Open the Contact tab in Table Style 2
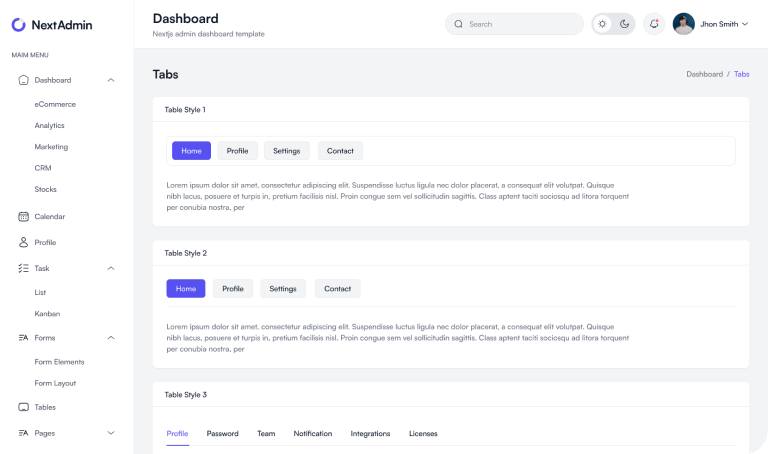The image size is (768, 454). point(337,289)
